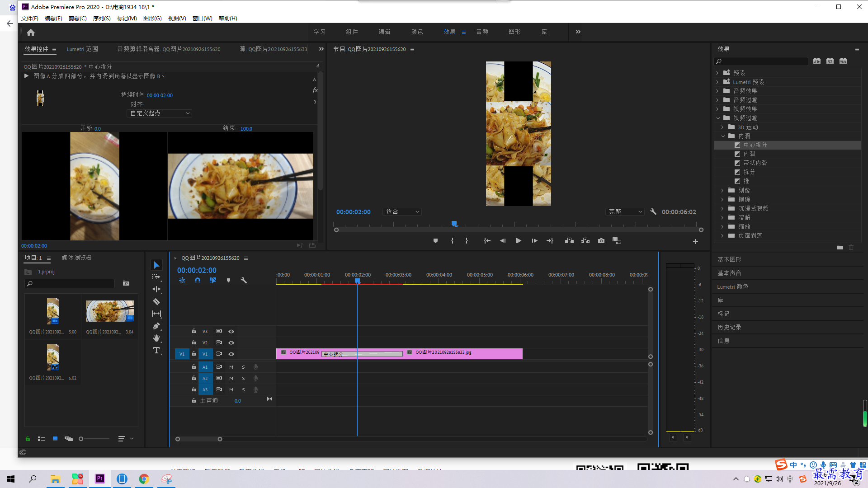Screen dimensions: 868x488
Task: Click the Play button in Program monitor
Action: click(x=518, y=241)
